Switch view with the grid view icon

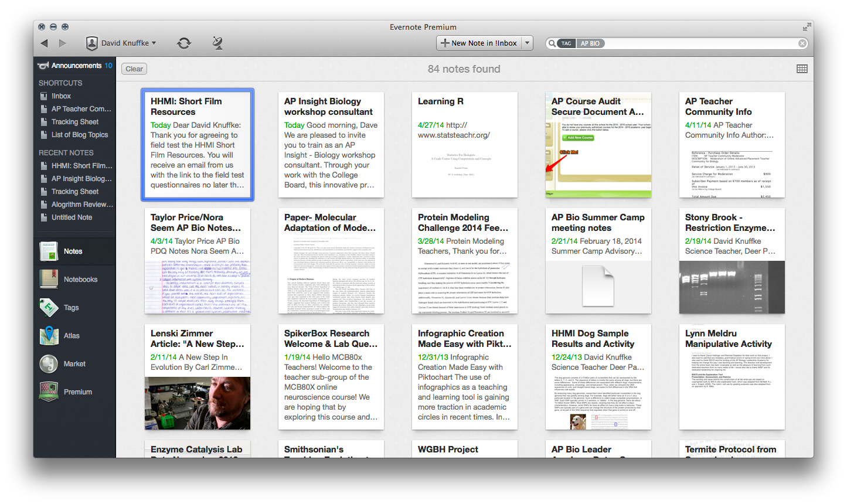802,69
